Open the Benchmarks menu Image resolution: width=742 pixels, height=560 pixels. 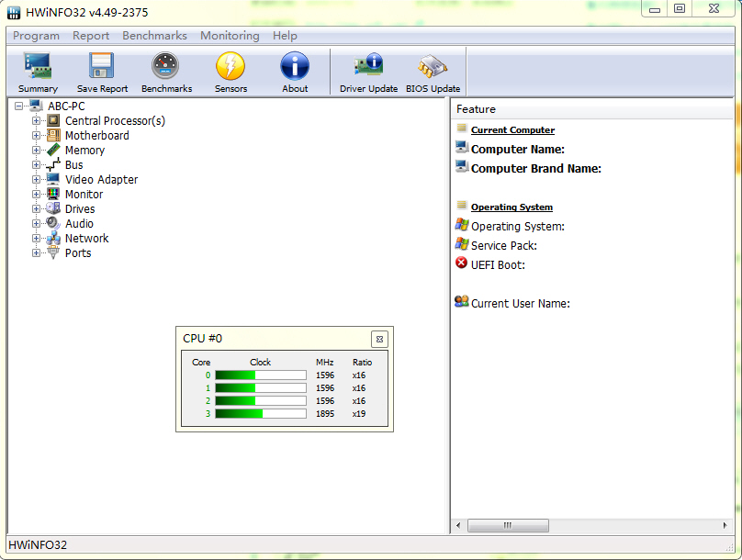[155, 36]
